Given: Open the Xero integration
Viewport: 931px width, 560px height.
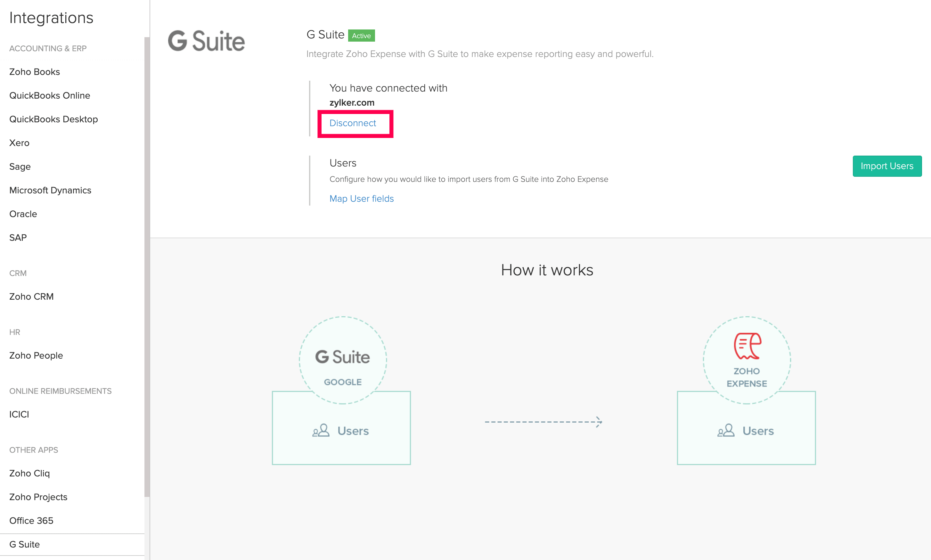Looking at the screenshot, I should 19,143.
